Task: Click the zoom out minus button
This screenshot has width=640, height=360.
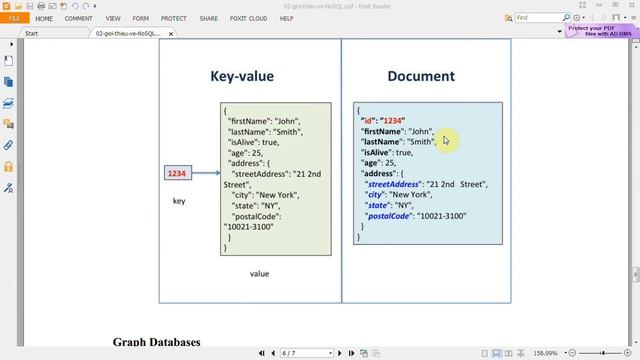Action: pos(572,353)
